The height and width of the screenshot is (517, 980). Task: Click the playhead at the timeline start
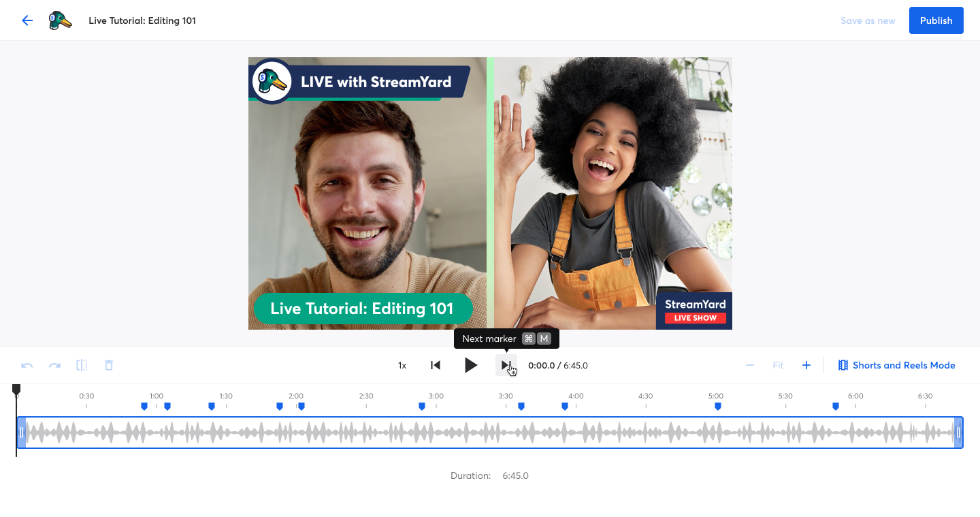[16, 389]
